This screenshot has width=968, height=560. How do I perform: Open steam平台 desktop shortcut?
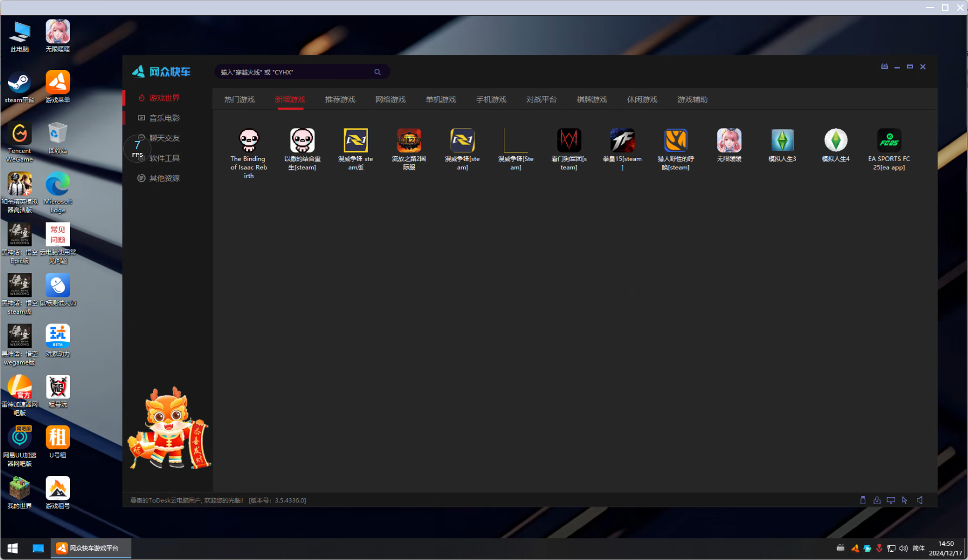[x=20, y=87]
